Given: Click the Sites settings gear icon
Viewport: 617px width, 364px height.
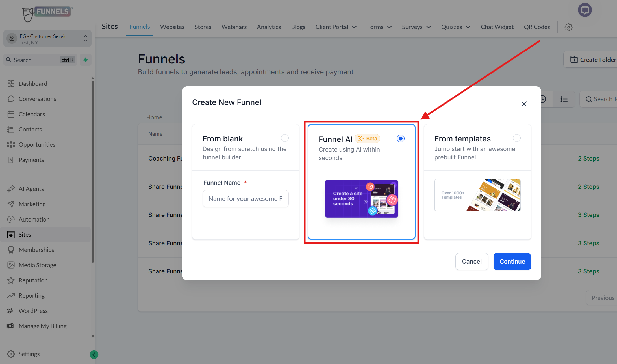Looking at the screenshot, I should (x=568, y=27).
